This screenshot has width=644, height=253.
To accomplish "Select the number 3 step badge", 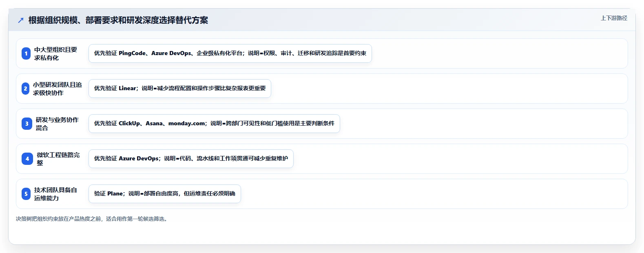I will pos(27,124).
